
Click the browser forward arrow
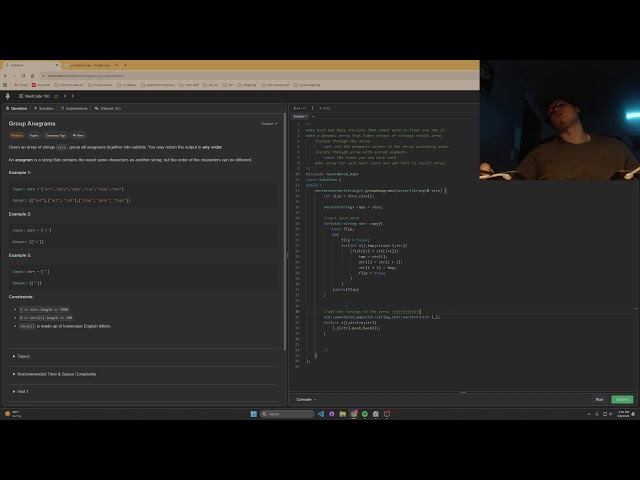14,76
